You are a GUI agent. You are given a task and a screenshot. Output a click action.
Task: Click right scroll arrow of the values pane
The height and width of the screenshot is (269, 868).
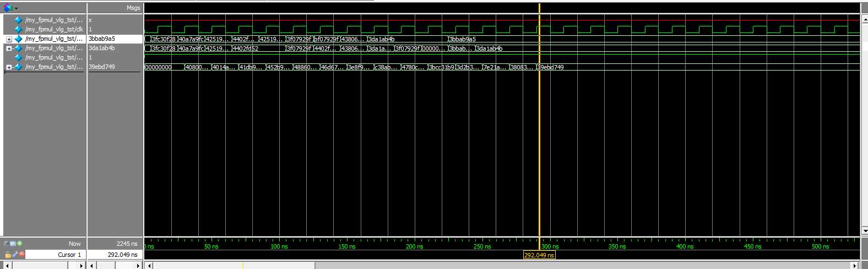(x=138, y=265)
